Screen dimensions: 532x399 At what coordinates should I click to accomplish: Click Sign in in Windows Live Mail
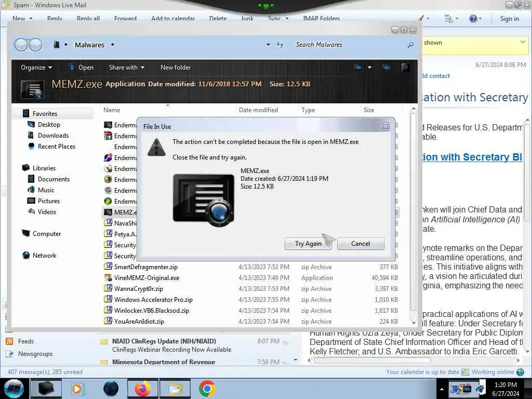509,19
